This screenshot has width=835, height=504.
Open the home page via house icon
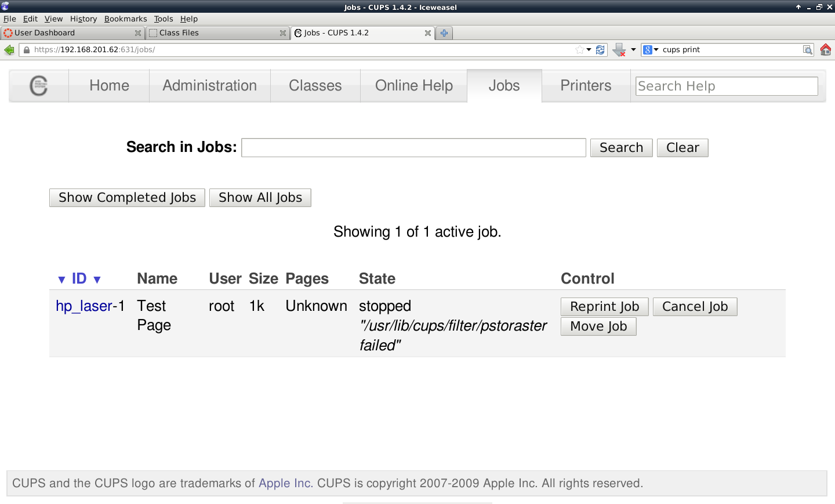click(826, 50)
